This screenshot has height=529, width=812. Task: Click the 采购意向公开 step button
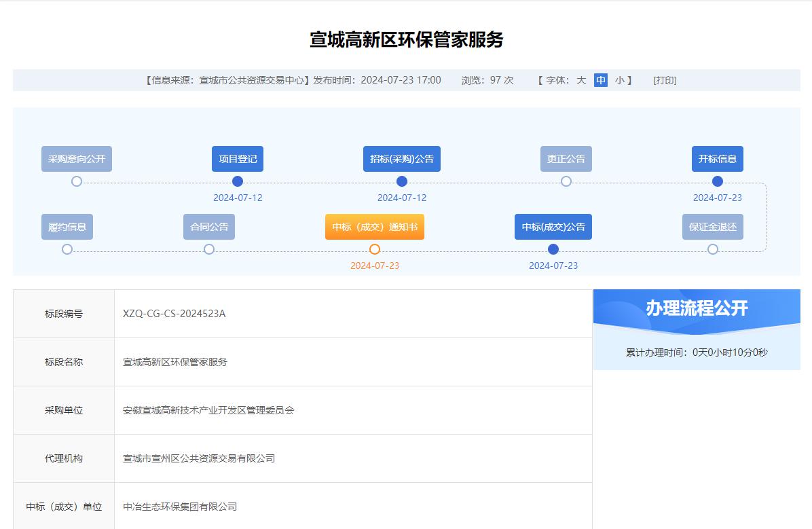click(77, 159)
